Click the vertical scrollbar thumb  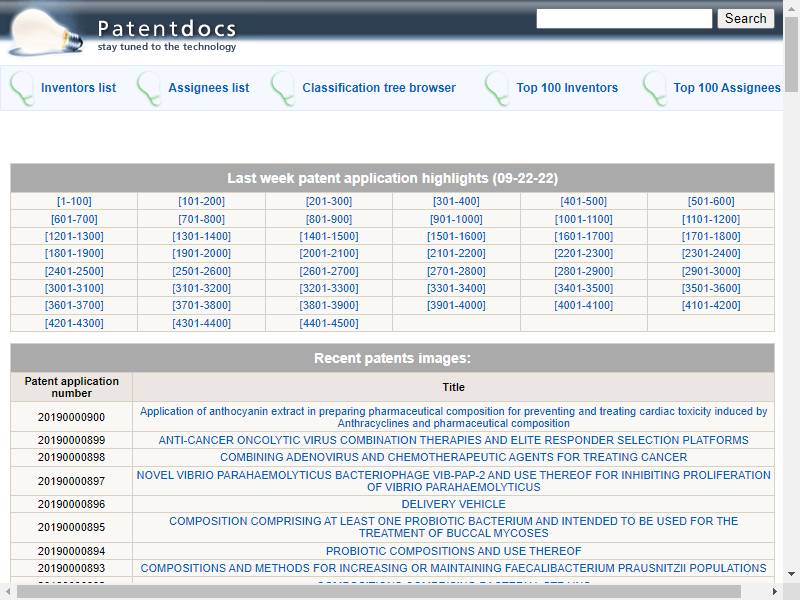click(x=791, y=55)
